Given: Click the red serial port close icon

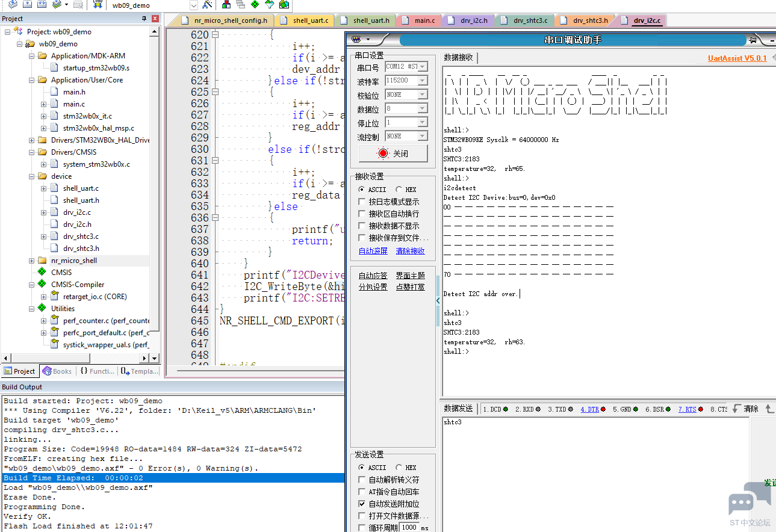Looking at the screenshot, I should [x=383, y=153].
